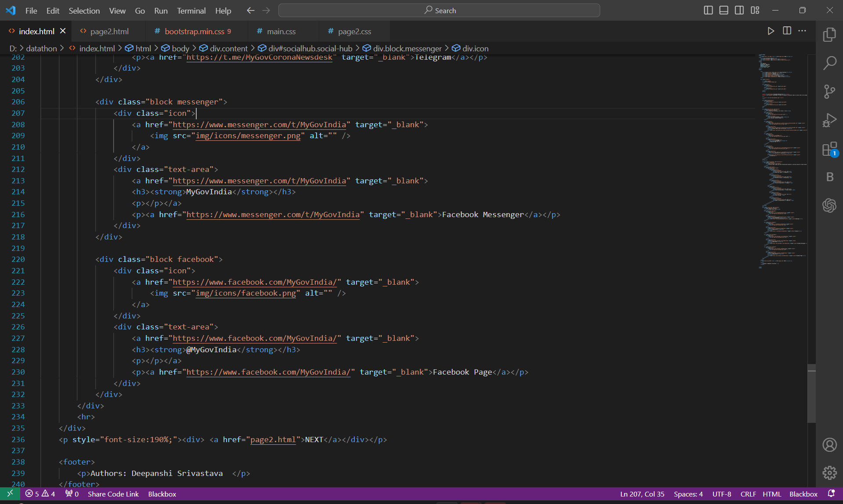Click Share Code Link in status bar
The width and height of the screenshot is (843, 504).
113,494
